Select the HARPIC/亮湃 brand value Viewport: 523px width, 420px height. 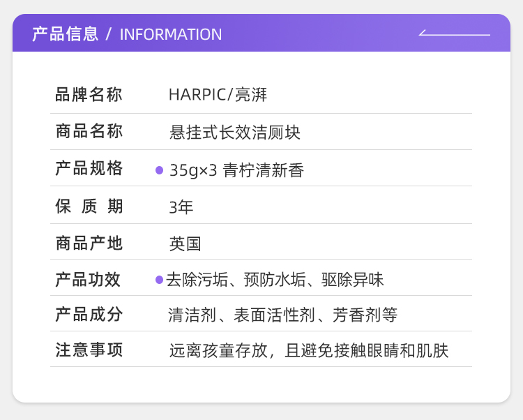218,95
